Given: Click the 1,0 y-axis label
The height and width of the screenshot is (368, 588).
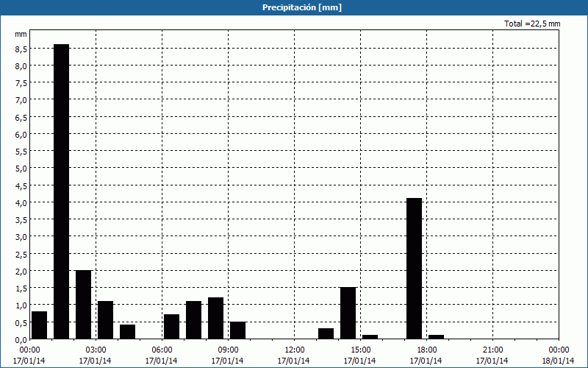Looking at the screenshot, I should (x=21, y=305).
